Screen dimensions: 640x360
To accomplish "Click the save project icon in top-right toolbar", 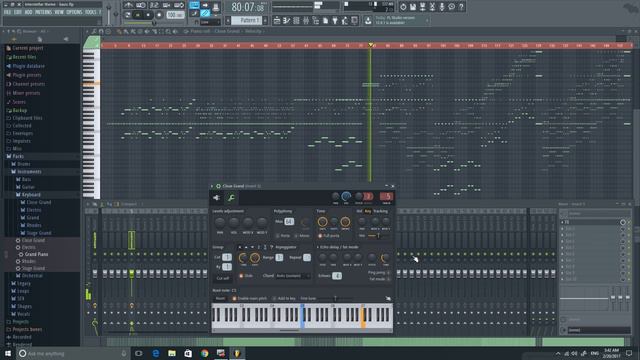I will click(413, 7).
